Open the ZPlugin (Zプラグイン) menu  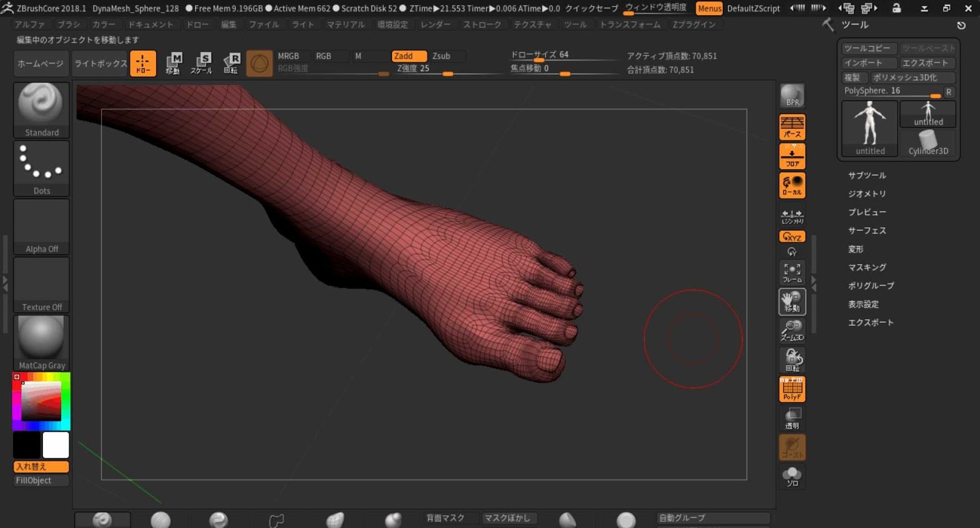tap(694, 25)
